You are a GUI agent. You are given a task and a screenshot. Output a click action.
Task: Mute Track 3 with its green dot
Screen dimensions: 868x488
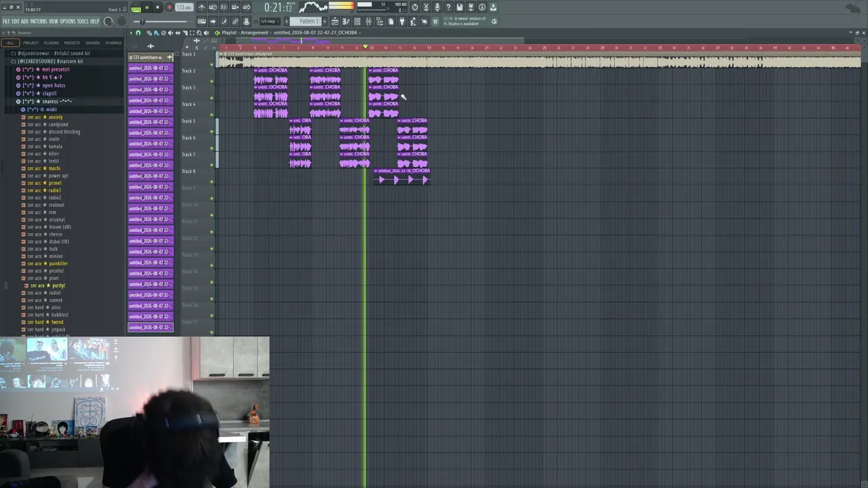[x=212, y=98]
